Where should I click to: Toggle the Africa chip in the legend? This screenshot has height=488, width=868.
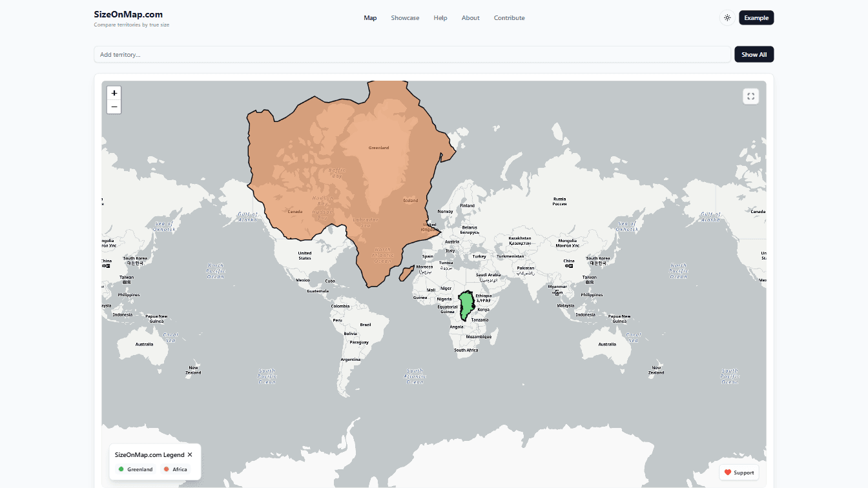(174, 469)
